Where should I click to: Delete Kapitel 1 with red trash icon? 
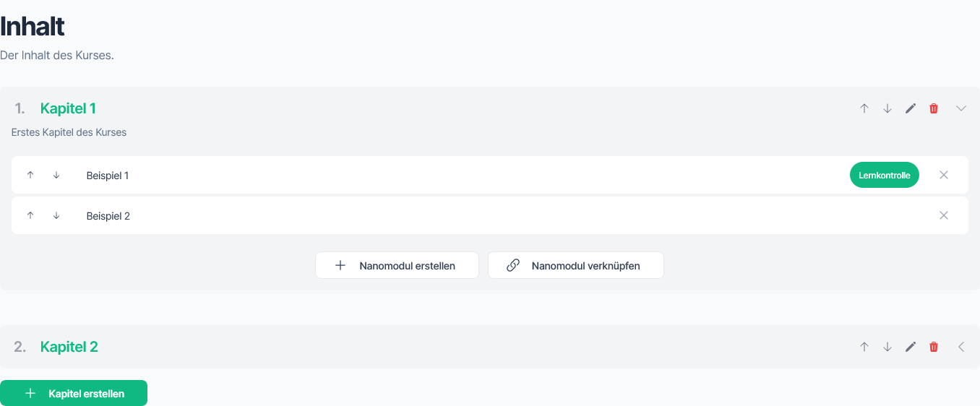click(934, 108)
